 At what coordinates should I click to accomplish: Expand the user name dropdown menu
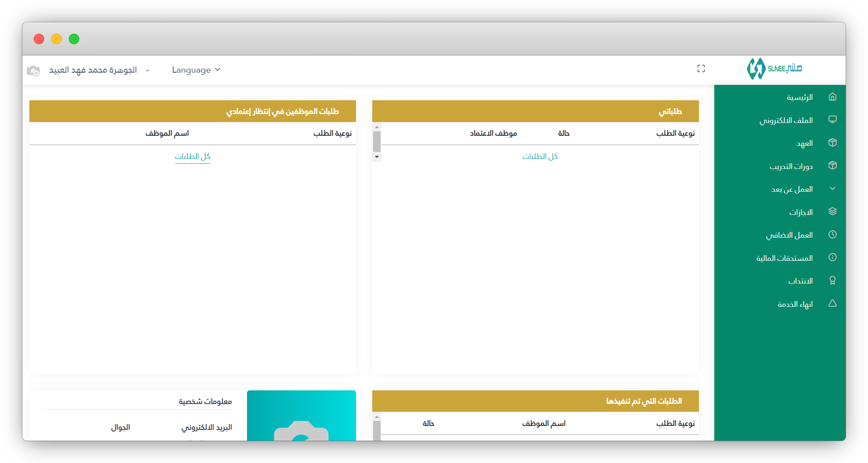pos(147,70)
